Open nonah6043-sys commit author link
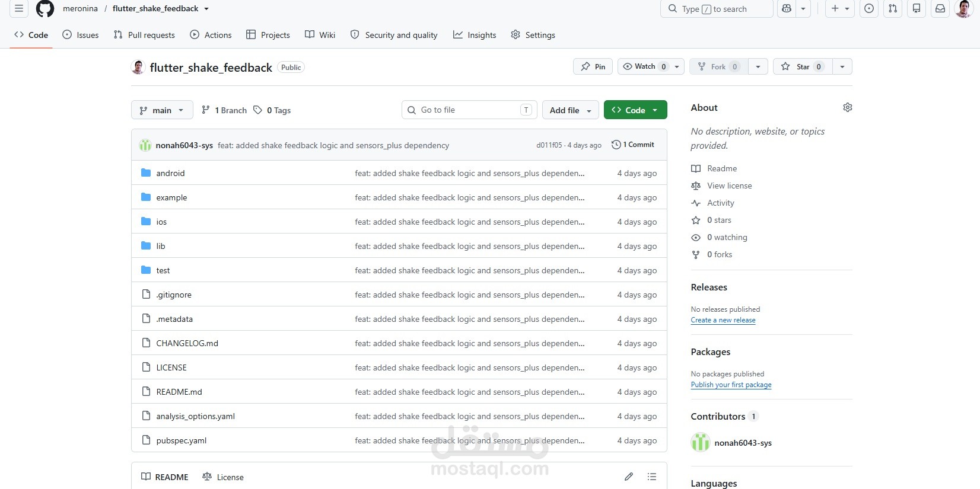 pos(184,145)
